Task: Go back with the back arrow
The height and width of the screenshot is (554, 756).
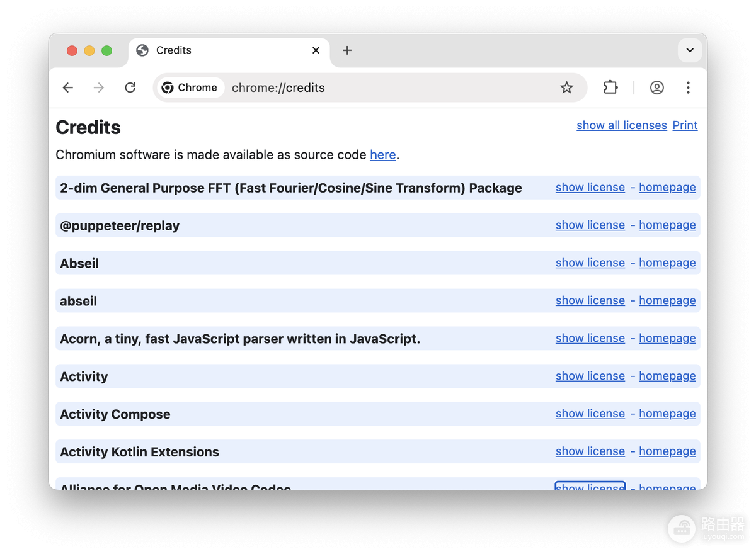Action: pos(68,88)
